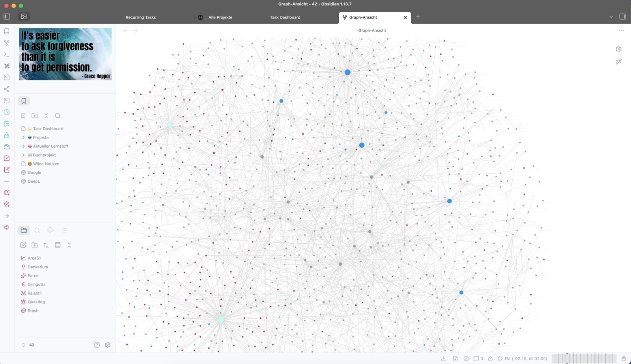Open the help icon in sidebar footer
631x364 pixels.
click(97, 345)
